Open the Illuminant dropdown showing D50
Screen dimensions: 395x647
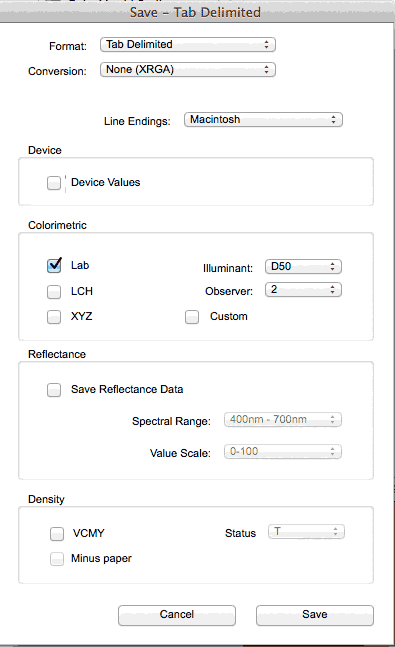pos(303,267)
